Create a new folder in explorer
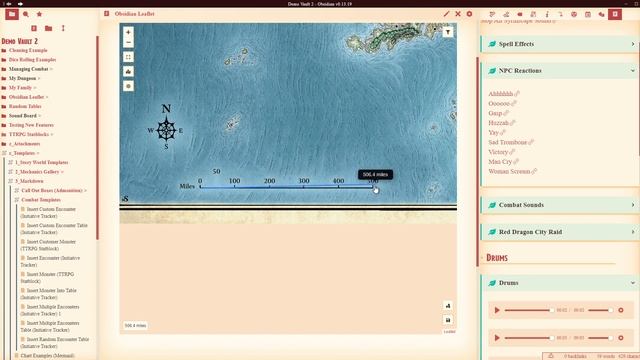 pyautogui.click(x=48, y=28)
